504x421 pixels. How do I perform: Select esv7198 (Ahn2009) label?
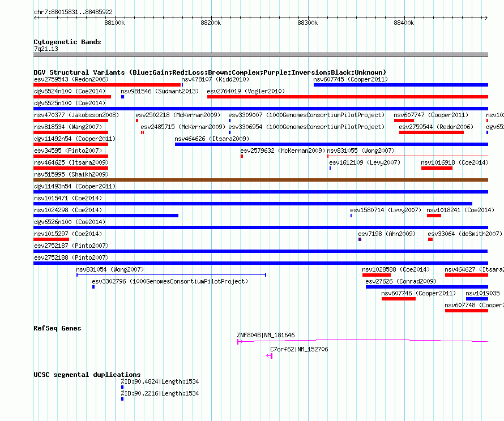[387, 234]
